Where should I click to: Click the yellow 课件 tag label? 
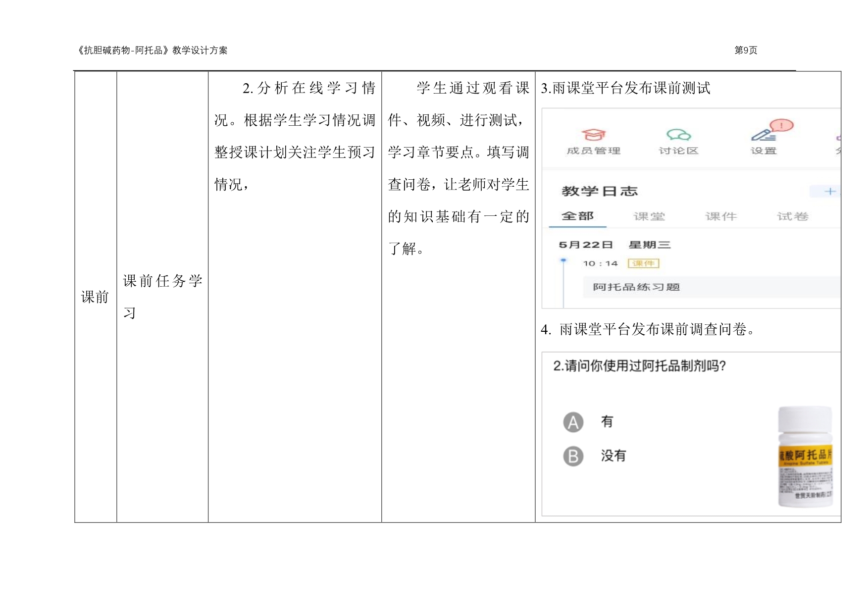[643, 263]
